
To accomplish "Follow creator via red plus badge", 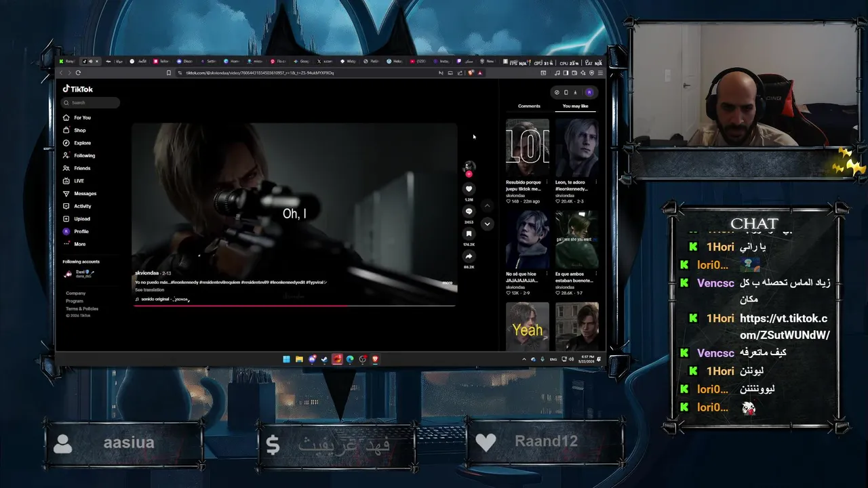I will tap(469, 174).
